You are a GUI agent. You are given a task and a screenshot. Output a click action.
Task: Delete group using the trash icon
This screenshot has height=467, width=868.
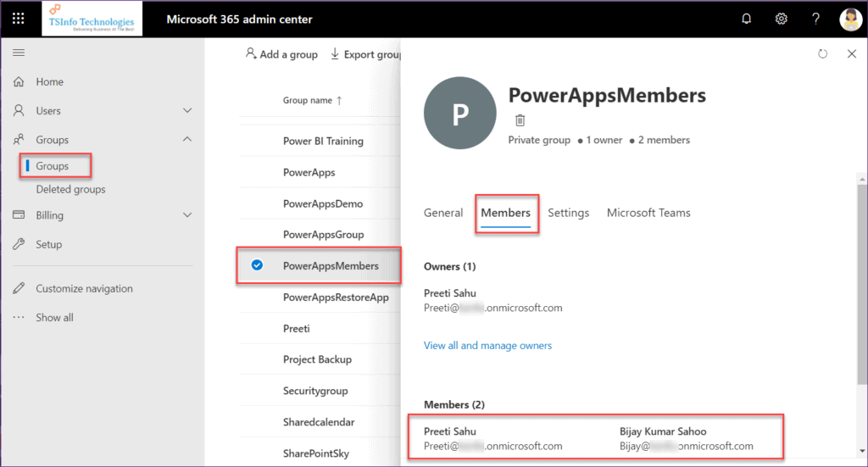520,120
